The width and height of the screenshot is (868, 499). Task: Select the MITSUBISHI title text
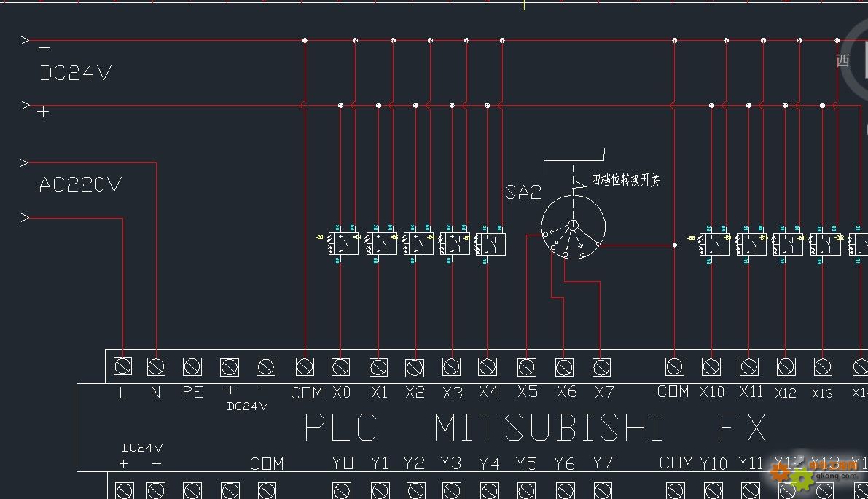tap(549, 427)
